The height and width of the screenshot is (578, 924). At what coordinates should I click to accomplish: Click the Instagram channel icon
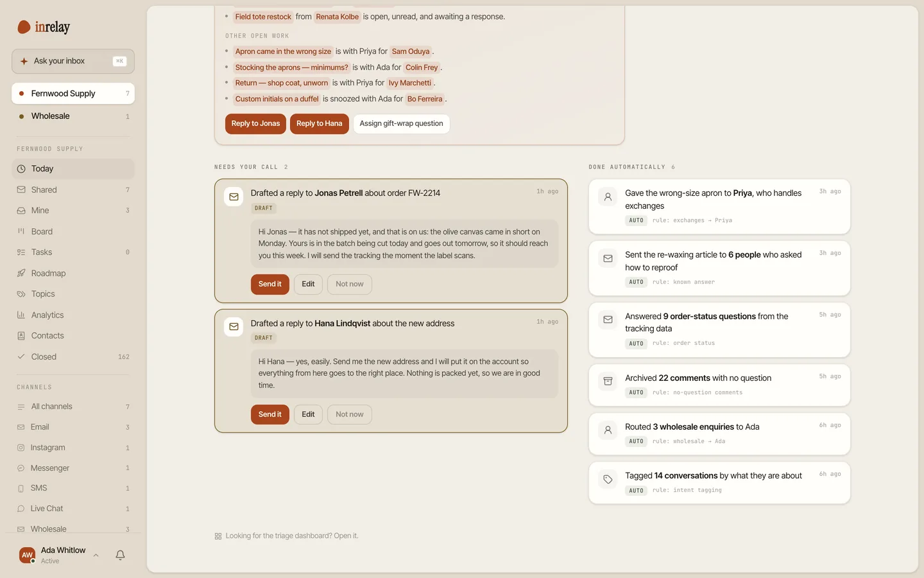(x=21, y=448)
